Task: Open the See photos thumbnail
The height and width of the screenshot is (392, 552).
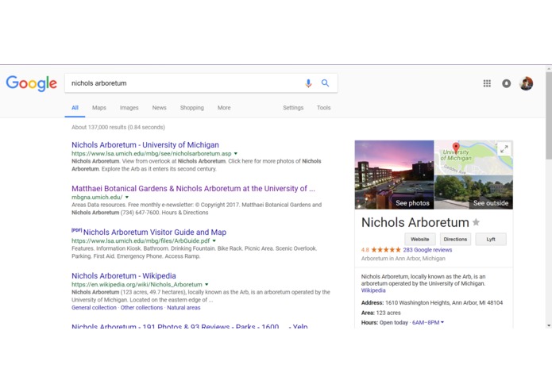Action: (394, 175)
